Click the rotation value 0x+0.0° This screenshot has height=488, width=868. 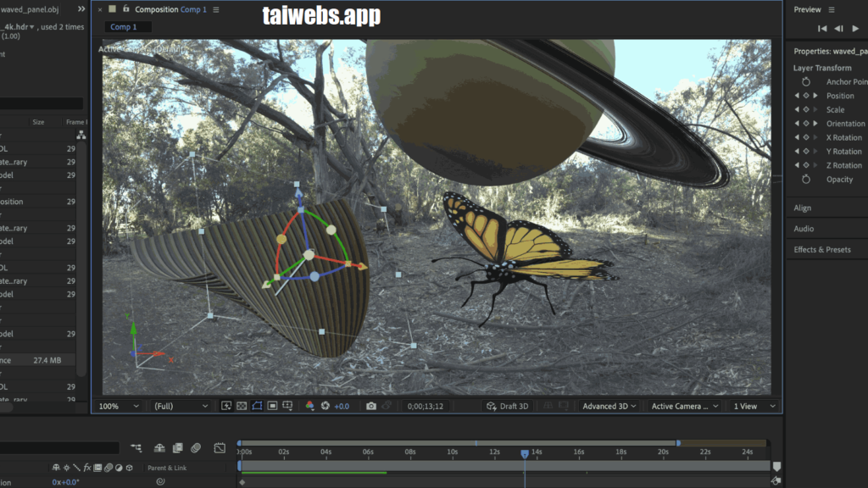pos(65,482)
